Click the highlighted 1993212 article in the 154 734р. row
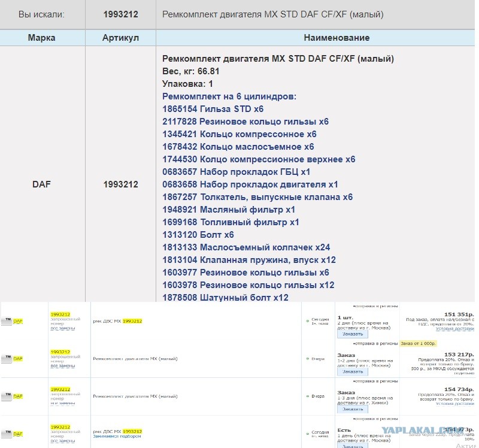Viewport: 479px width, 448px height. [60, 389]
